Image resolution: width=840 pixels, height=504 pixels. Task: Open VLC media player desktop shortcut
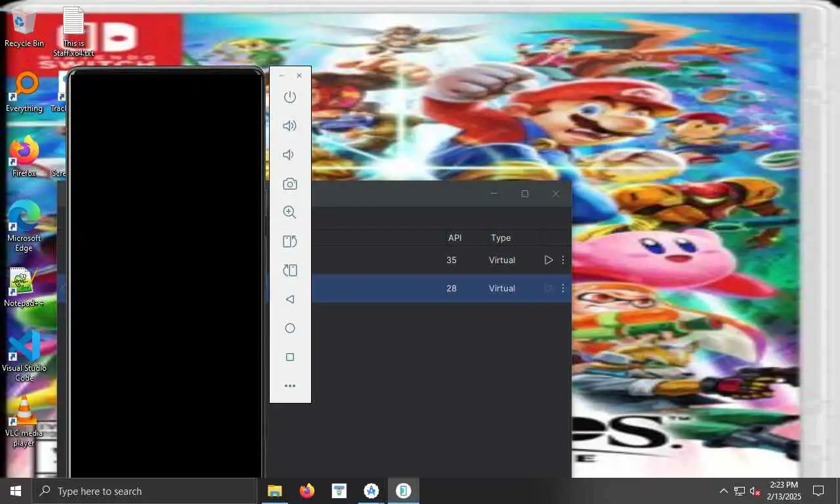[x=24, y=421]
